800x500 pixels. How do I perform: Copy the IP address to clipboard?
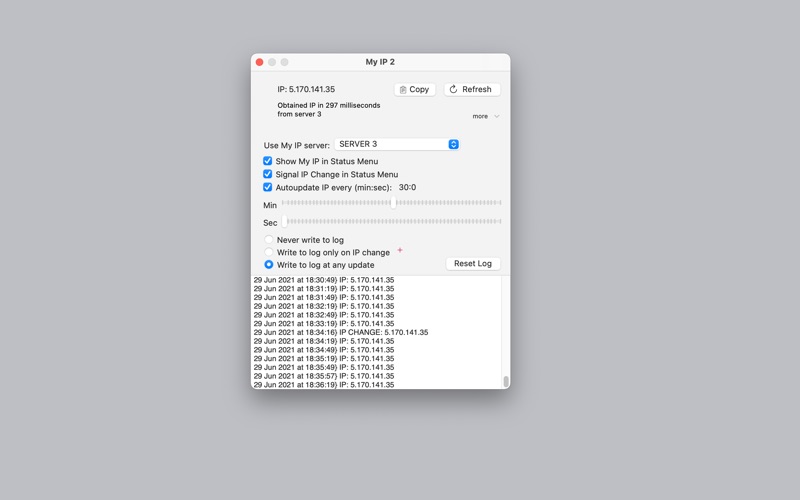click(414, 89)
